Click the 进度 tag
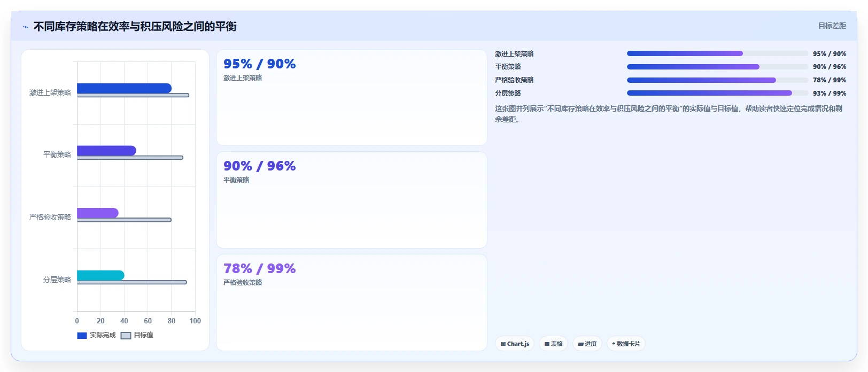The width and height of the screenshot is (868, 372). [587, 344]
